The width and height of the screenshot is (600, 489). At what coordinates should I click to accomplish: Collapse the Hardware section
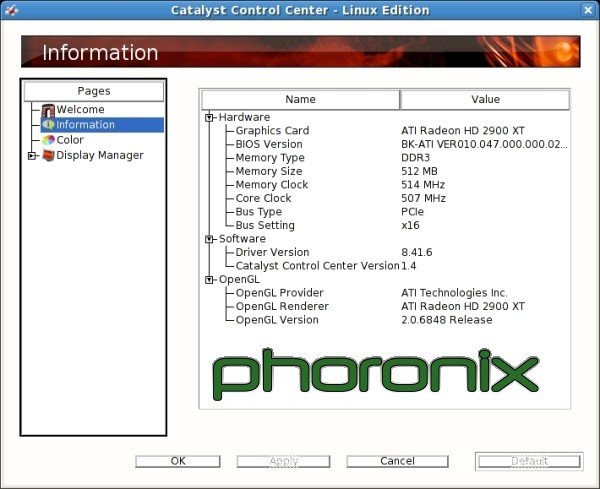point(210,117)
